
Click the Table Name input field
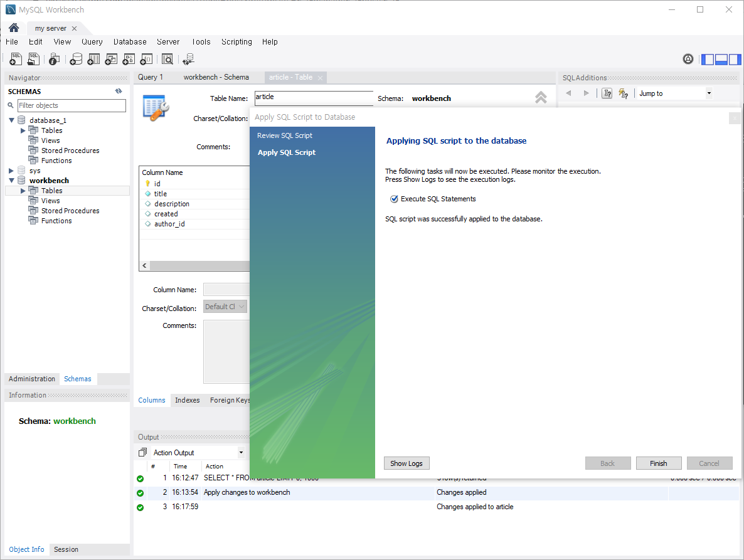tap(314, 98)
